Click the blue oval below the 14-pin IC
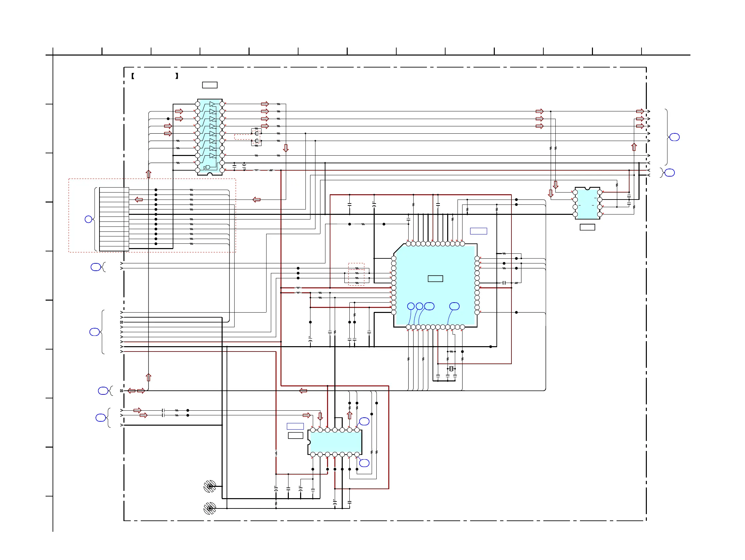 pos(364,463)
